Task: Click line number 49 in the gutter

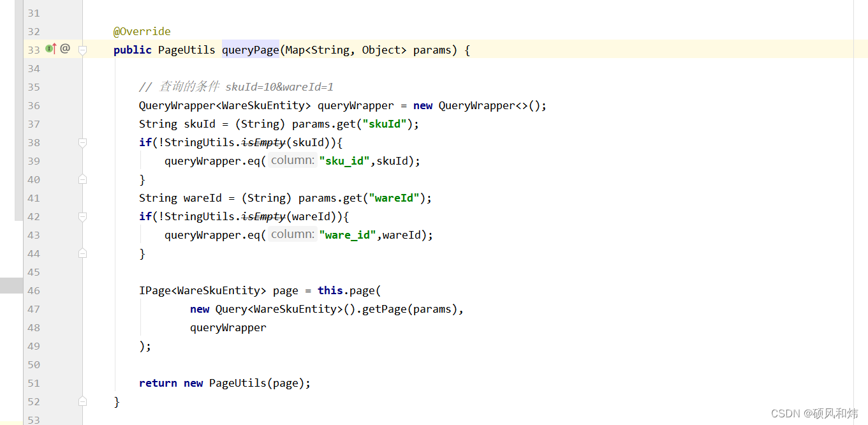Action: pos(33,346)
